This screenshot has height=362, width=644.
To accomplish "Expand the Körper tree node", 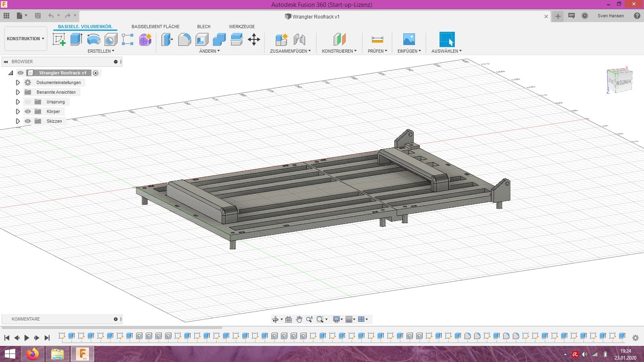I will point(18,111).
